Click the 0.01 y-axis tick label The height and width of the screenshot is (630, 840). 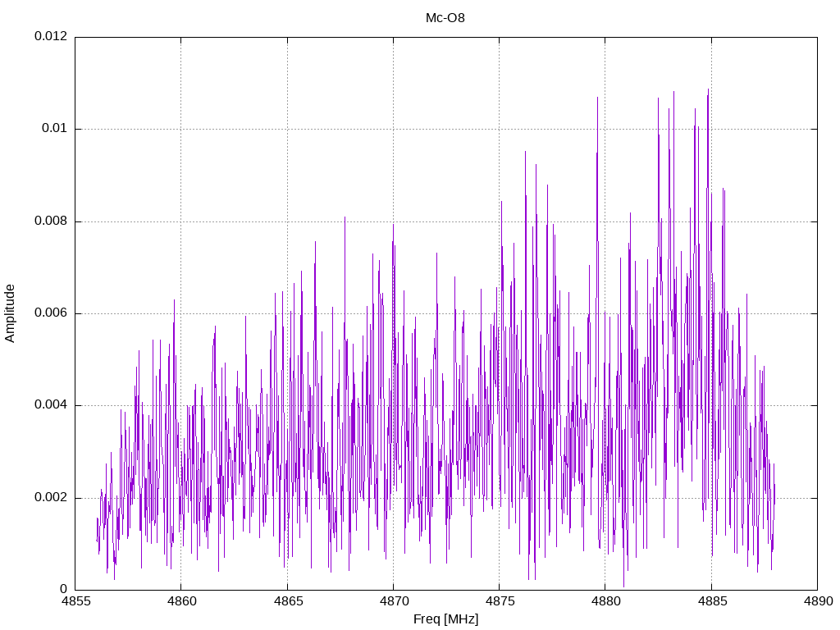[x=55, y=129]
